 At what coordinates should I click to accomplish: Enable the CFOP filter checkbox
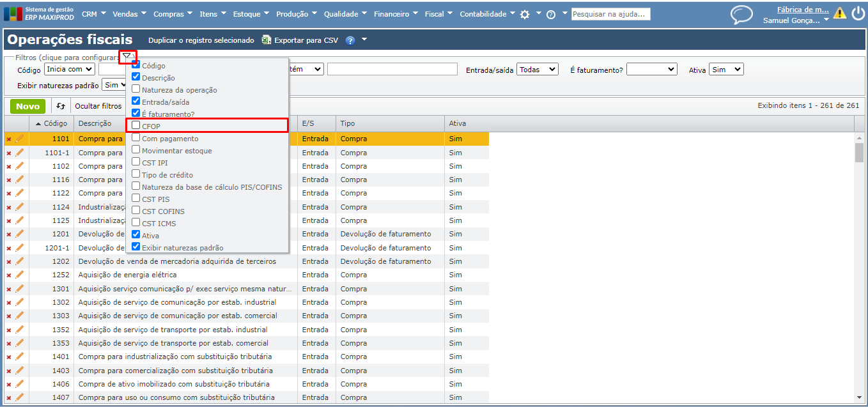[136, 126]
